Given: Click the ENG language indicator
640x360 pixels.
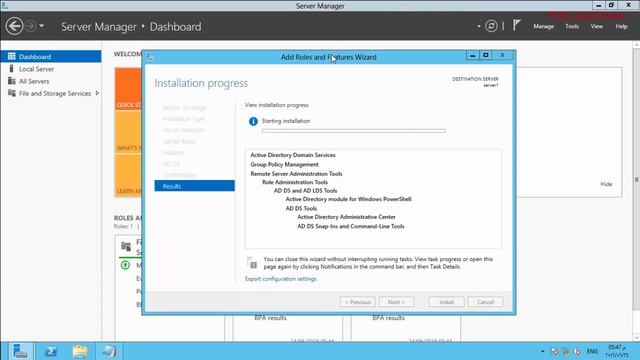Looking at the screenshot, I should [592, 351].
